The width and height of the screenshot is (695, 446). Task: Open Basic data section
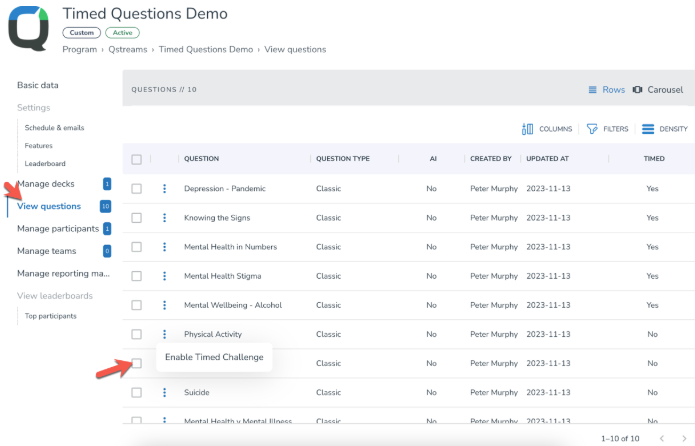(38, 85)
